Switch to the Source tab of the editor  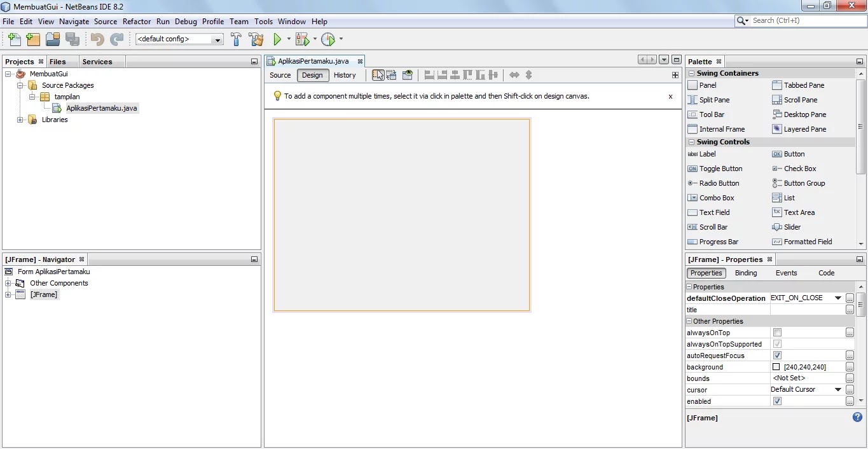[x=280, y=75]
